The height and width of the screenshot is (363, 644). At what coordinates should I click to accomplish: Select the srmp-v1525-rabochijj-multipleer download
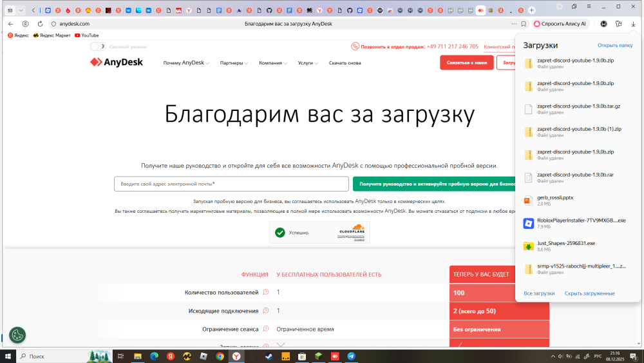point(578,269)
